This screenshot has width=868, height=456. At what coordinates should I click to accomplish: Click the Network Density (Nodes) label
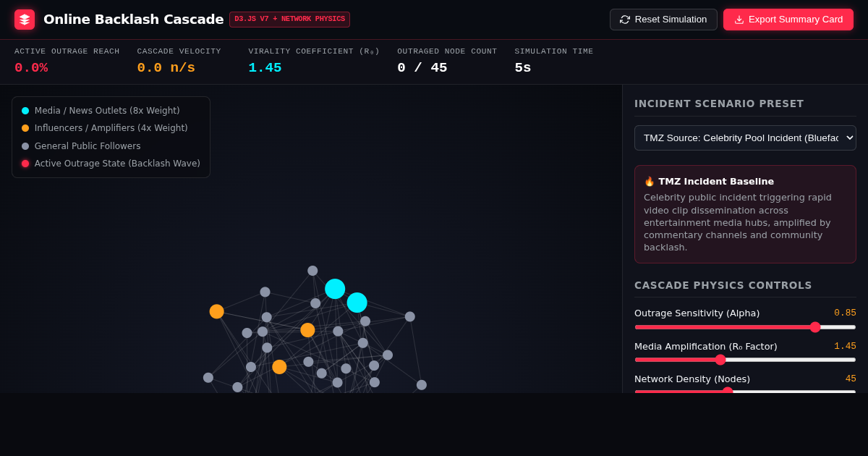point(692,379)
